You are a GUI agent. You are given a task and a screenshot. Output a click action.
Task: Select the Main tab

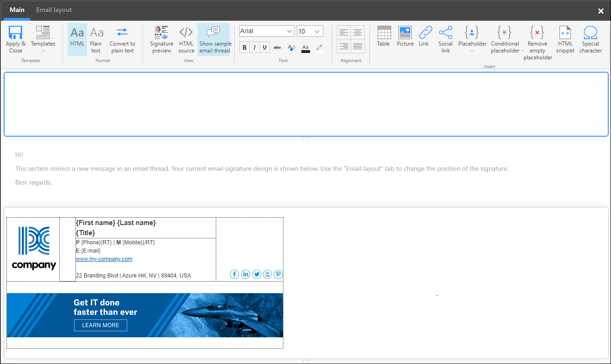point(17,10)
